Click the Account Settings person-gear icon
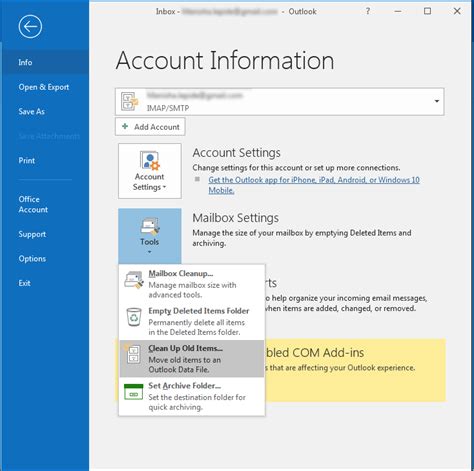Viewport: 474px width, 471px height. (150, 160)
